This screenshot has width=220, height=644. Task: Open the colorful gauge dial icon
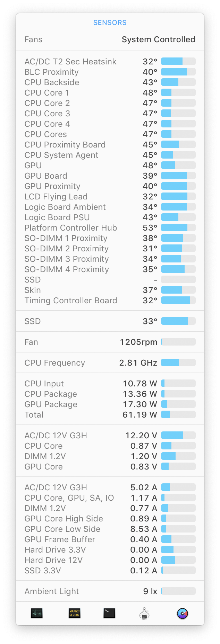pos(182,613)
